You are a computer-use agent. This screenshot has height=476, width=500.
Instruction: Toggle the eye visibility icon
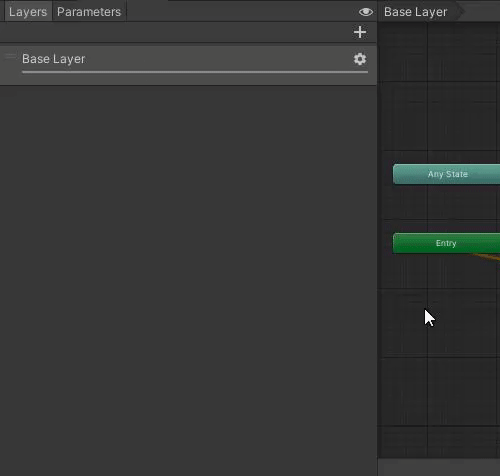pos(366,12)
